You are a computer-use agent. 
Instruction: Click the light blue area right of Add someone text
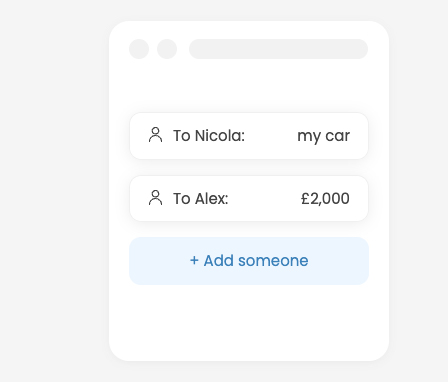pyautogui.click(x=338, y=261)
